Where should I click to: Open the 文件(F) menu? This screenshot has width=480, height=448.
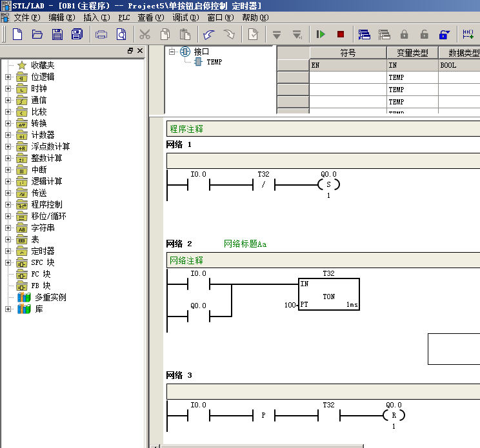(x=27, y=17)
